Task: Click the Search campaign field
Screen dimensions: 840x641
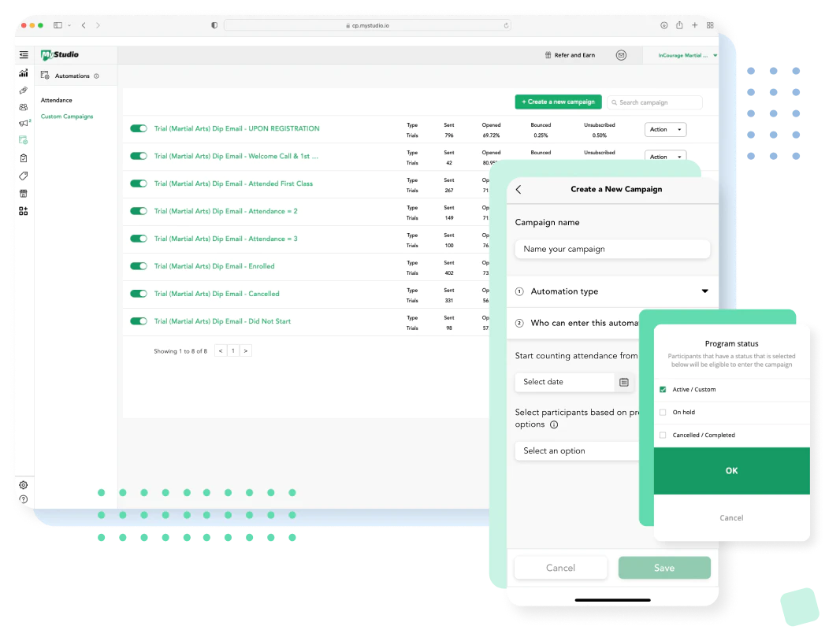Action: (655, 102)
